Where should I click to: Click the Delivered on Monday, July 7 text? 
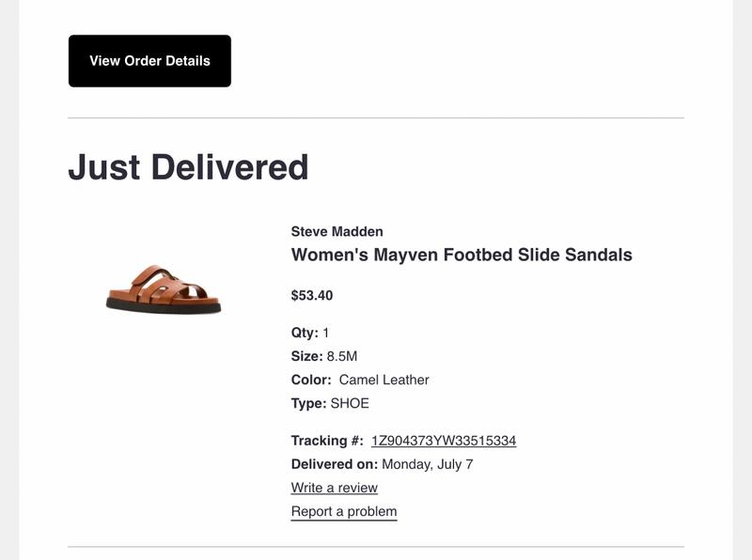click(382, 464)
